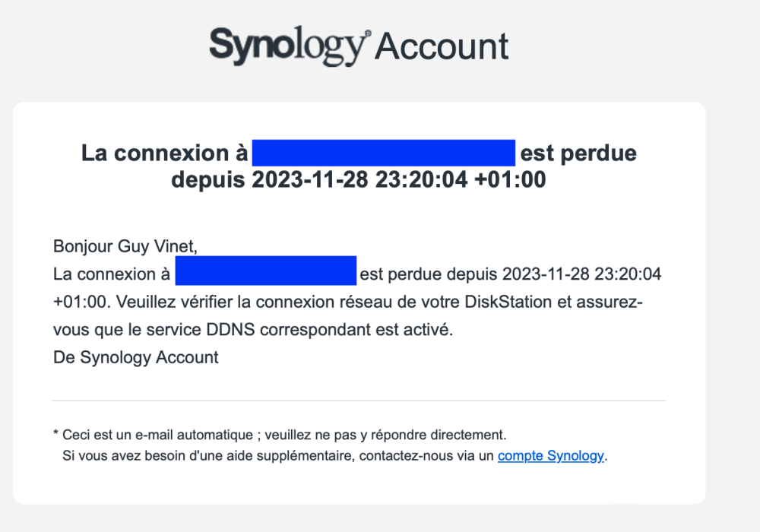Click the 'Ceci est un e-mail automatique' note
Screen dimensions: 760x532
point(280,435)
